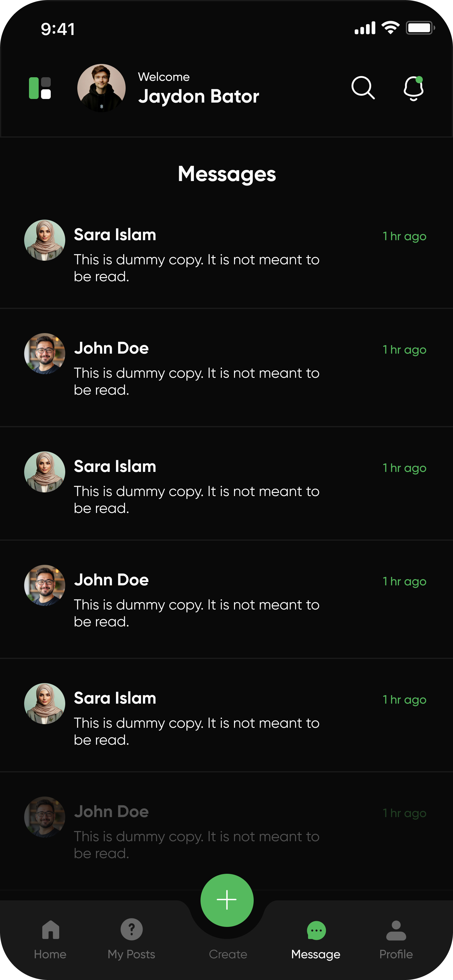This screenshot has width=453, height=980.
Task: Tap the Messages heading
Action: (x=227, y=174)
